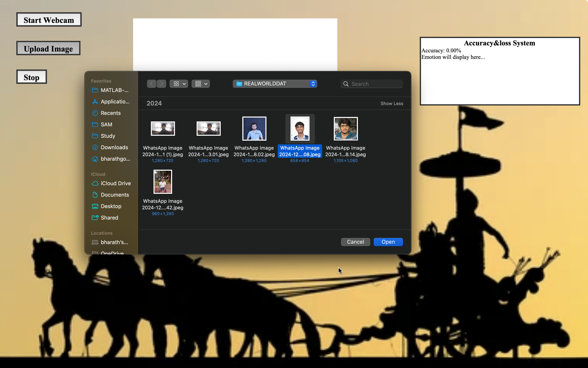Click the Accuracy&loss System heading

[499, 43]
